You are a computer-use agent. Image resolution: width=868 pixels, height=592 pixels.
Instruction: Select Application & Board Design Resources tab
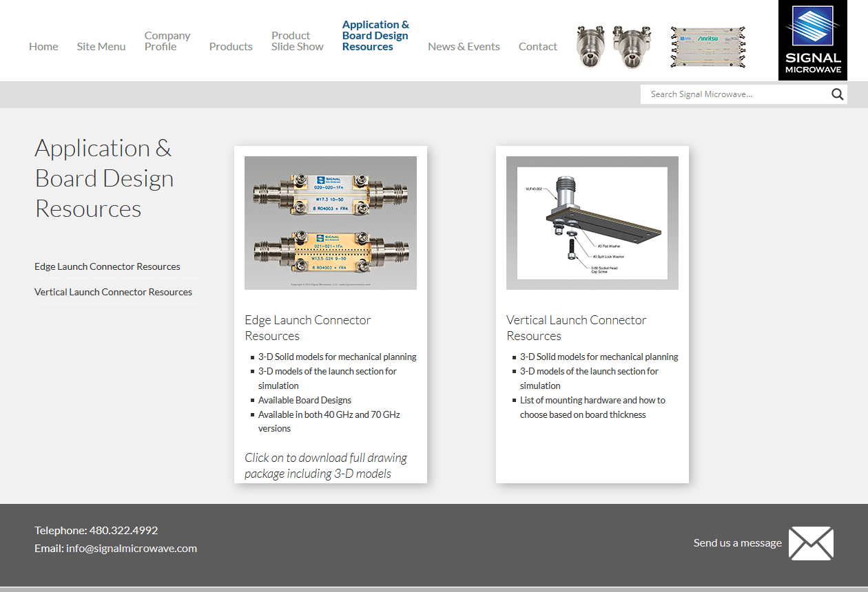pos(375,36)
